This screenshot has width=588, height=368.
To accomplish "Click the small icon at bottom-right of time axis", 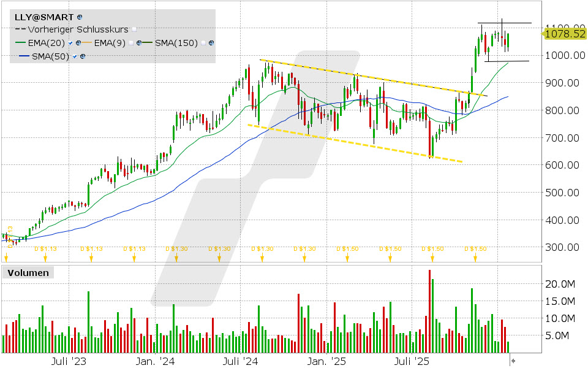I will tap(513, 361).
